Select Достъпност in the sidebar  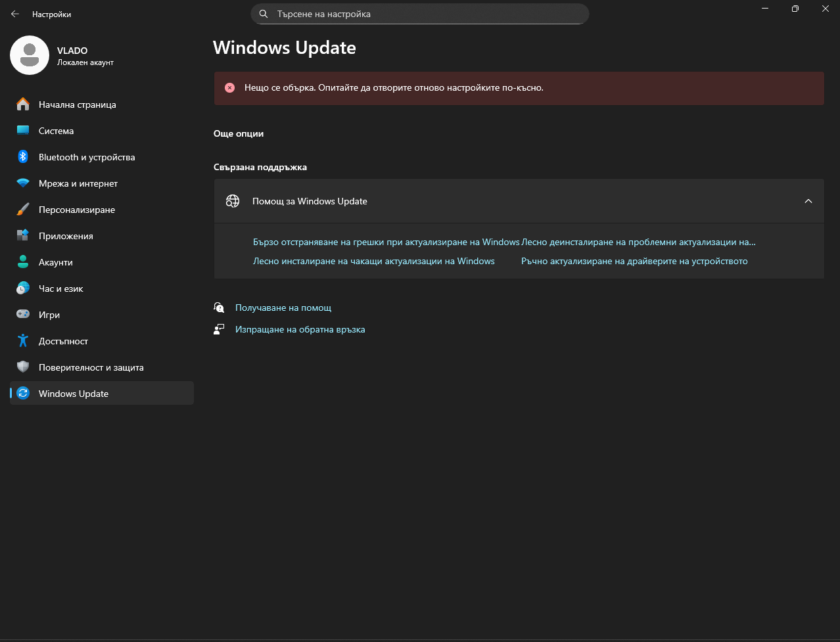click(x=102, y=341)
